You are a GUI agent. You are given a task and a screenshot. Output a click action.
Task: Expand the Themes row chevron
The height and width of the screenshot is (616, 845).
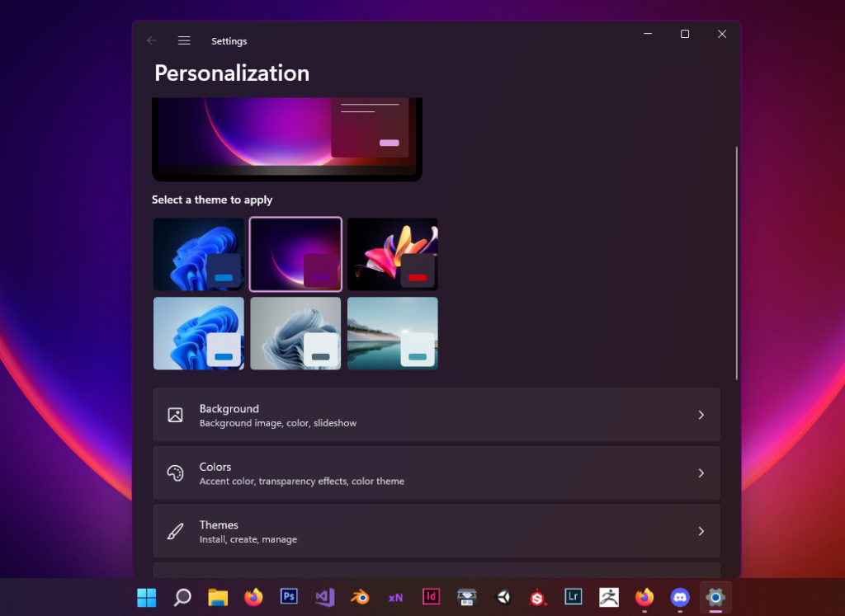coord(701,531)
